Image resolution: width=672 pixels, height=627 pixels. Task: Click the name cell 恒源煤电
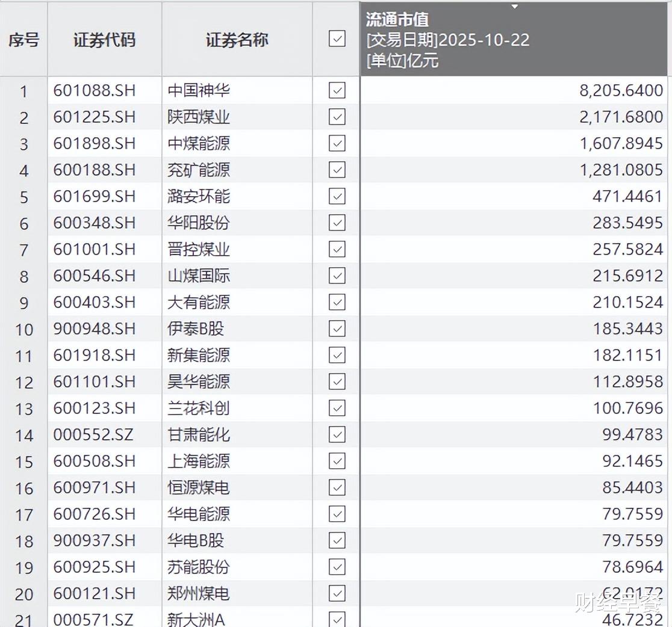click(199, 487)
